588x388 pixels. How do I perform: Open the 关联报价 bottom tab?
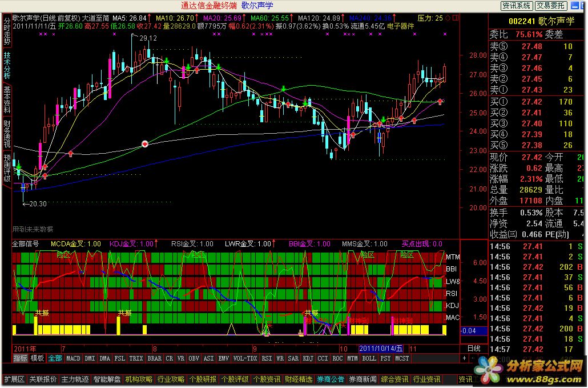pyautogui.click(x=43, y=379)
